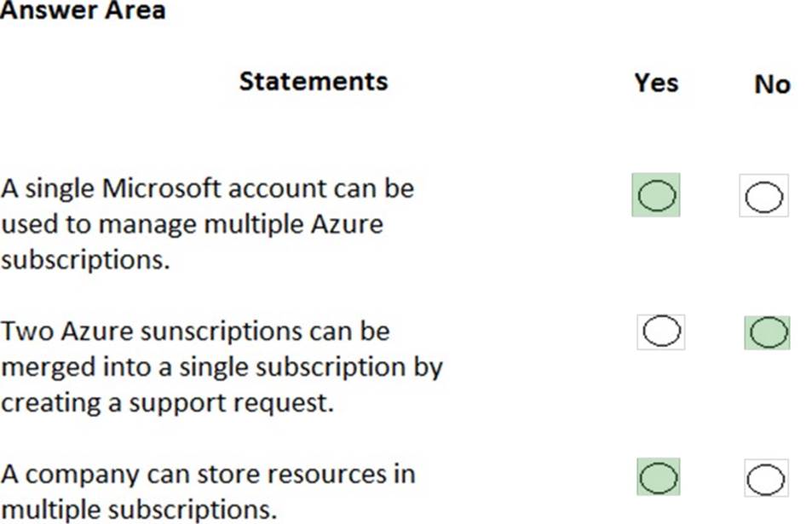The image size is (812, 524).
Task: Mark No for company storing resources statement
Action: pos(765,479)
